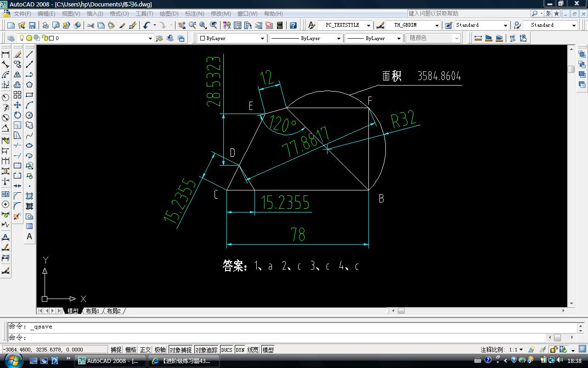This screenshot has width=588, height=368.
Task: Select the Mirror modify tool
Action: pos(17,75)
